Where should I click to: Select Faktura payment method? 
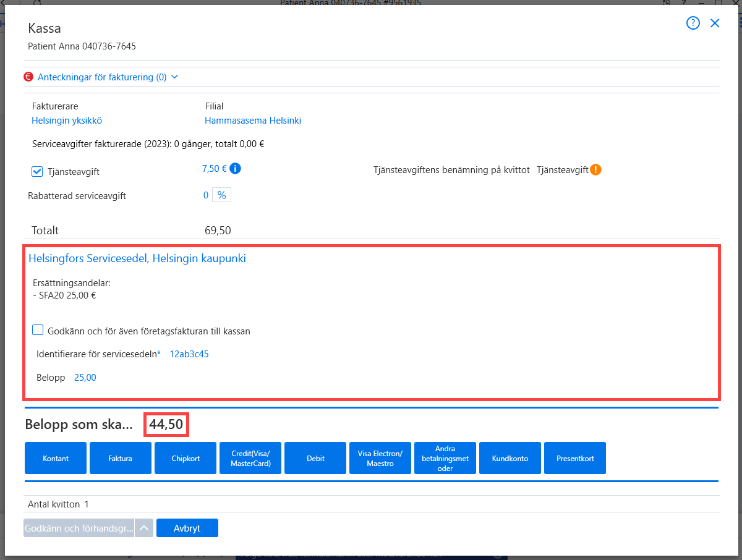(x=121, y=458)
